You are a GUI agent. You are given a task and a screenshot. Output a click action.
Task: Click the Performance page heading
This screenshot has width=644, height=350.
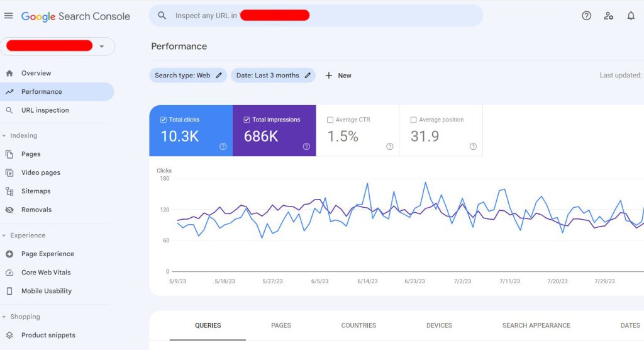tap(179, 47)
